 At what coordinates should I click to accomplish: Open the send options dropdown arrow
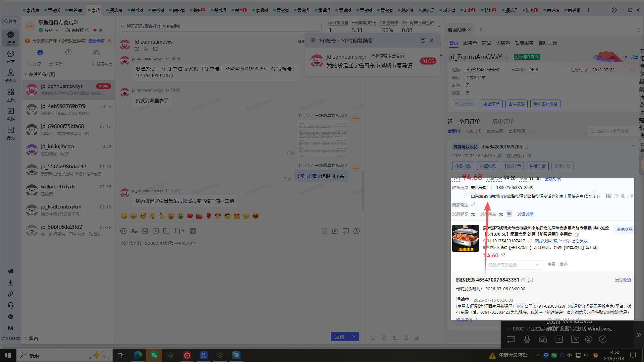pyautogui.click(x=354, y=337)
